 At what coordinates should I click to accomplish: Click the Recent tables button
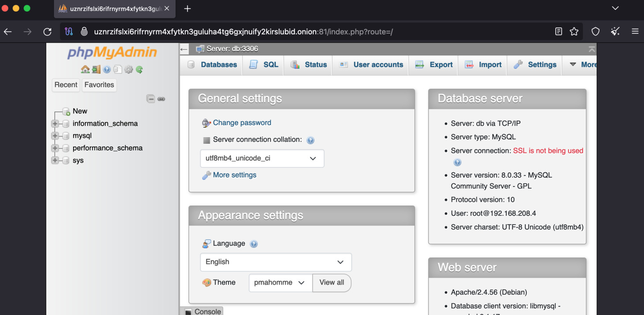click(x=66, y=85)
